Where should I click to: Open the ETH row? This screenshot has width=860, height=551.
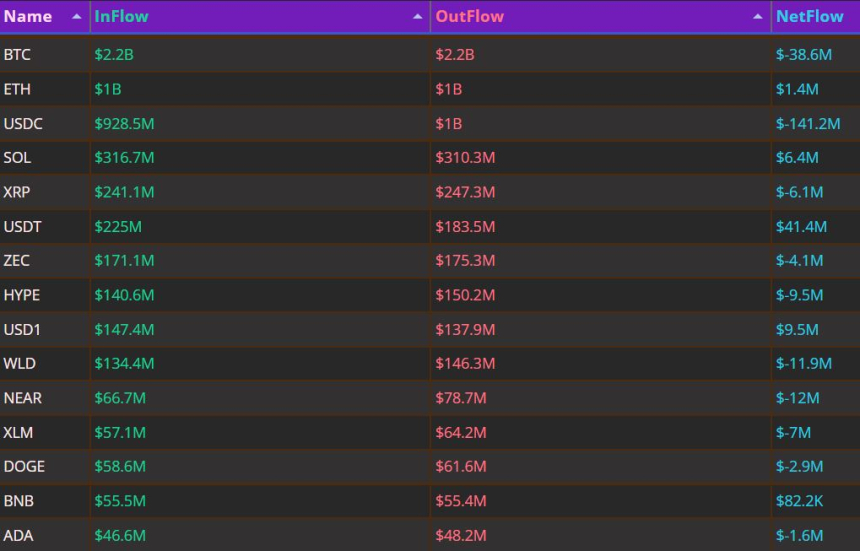430,89
